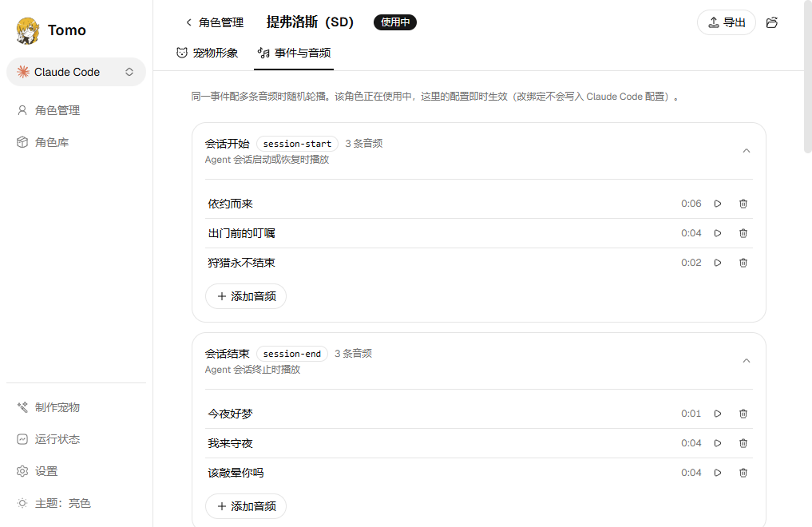Play the 该敲晕你吗 audio
The height and width of the screenshot is (527, 812).
pos(718,473)
